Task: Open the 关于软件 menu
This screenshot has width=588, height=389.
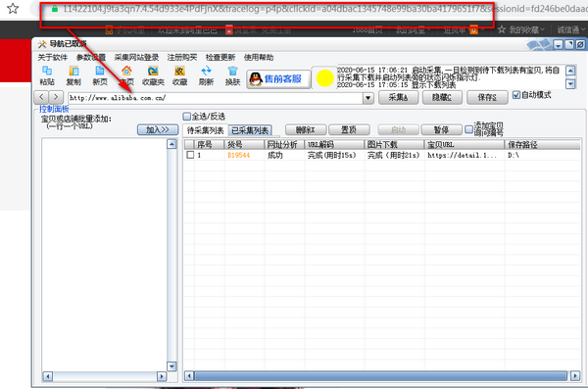Action: tap(53, 58)
